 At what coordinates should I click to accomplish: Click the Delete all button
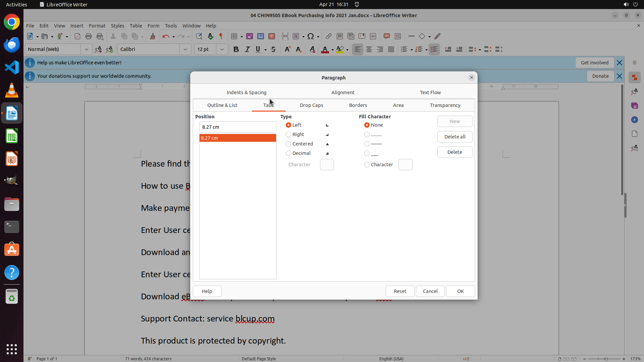click(454, 137)
